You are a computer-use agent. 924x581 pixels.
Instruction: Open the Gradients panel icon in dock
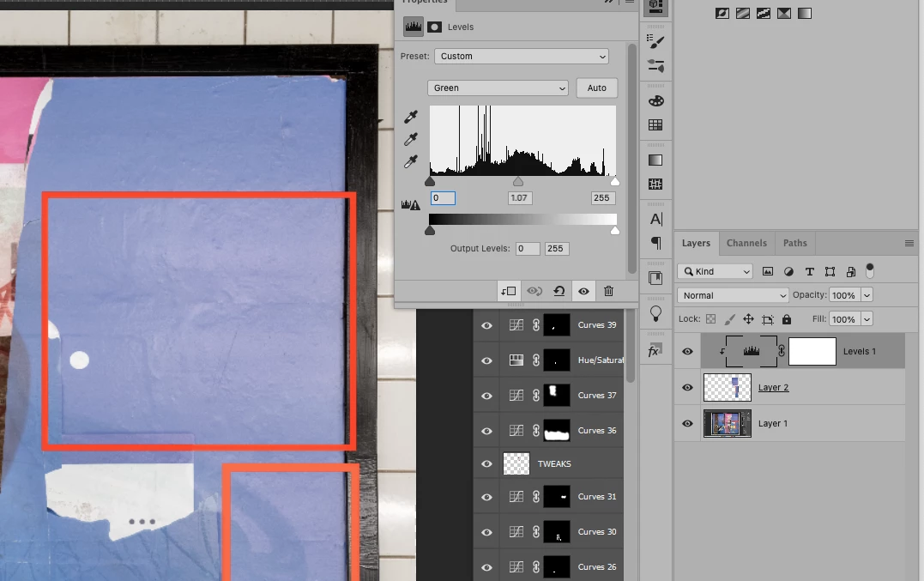[x=655, y=160]
